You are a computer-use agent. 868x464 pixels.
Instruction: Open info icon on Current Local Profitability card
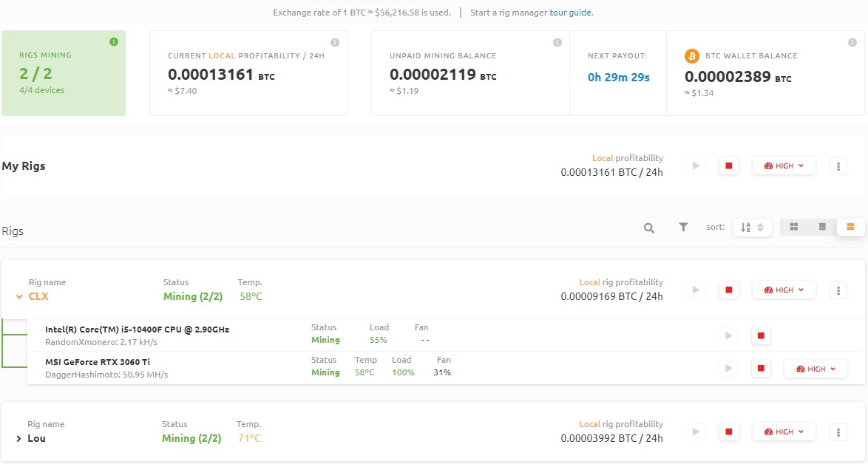tap(335, 43)
